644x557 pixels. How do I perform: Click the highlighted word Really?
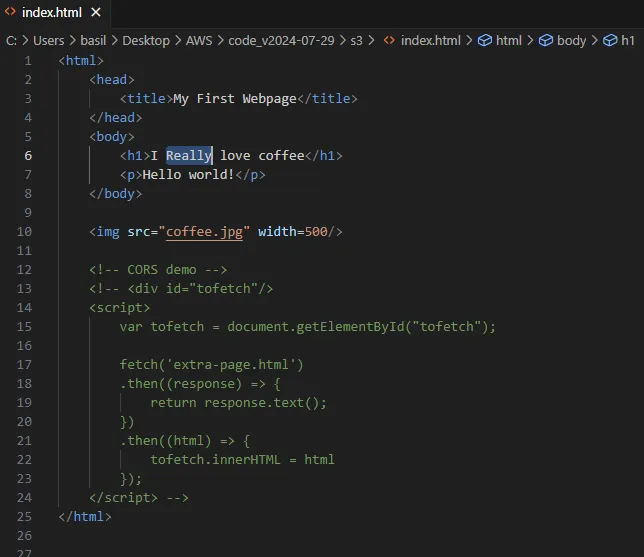click(189, 156)
